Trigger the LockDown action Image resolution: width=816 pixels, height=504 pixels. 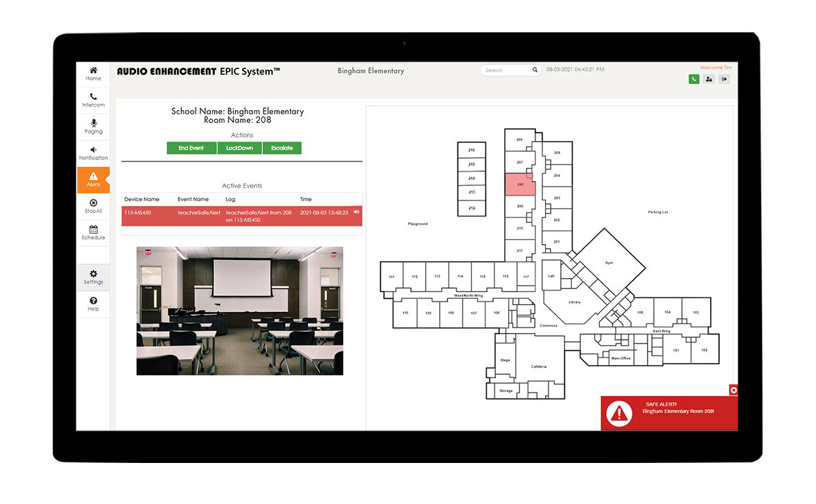coord(239,148)
